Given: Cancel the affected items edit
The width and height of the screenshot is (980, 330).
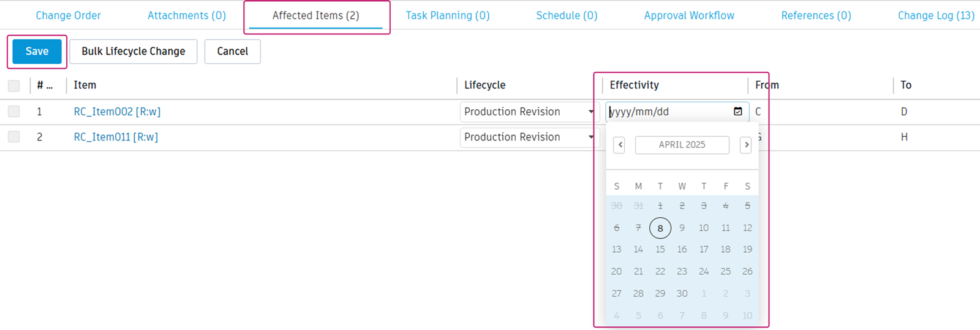Looking at the screenshot, I should pyautogui.click(x=232, y=52).
